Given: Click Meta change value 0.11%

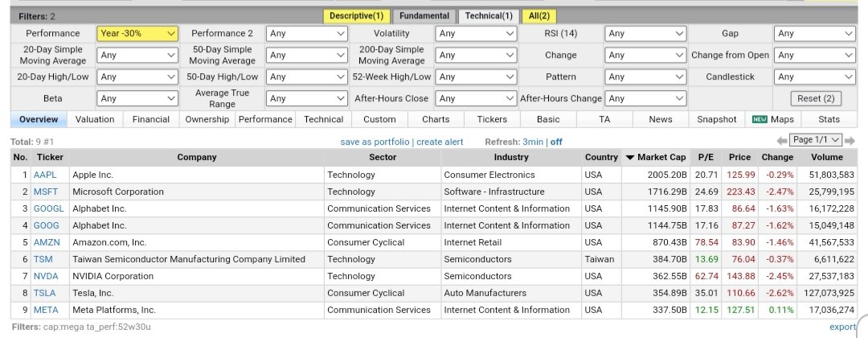Looking at the screenshot, I should coord(781,310).
